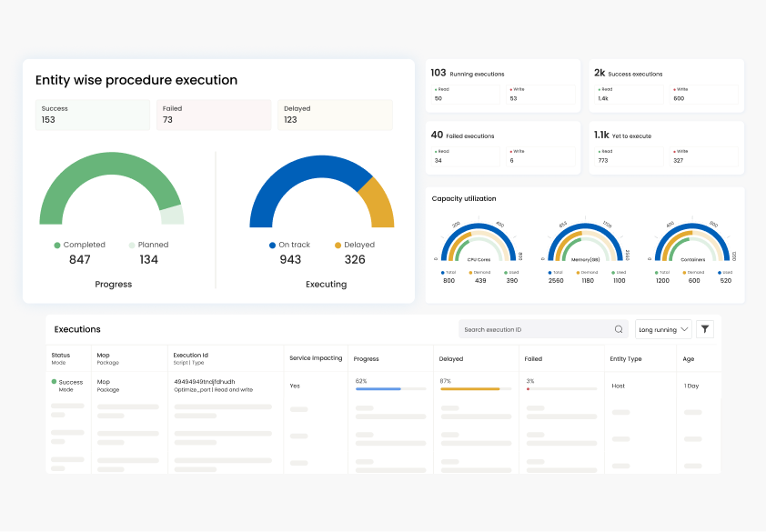The height and width of the screenshot is (532, 766).
Task: Click the Planned 134 value
Action: point(148,260)
